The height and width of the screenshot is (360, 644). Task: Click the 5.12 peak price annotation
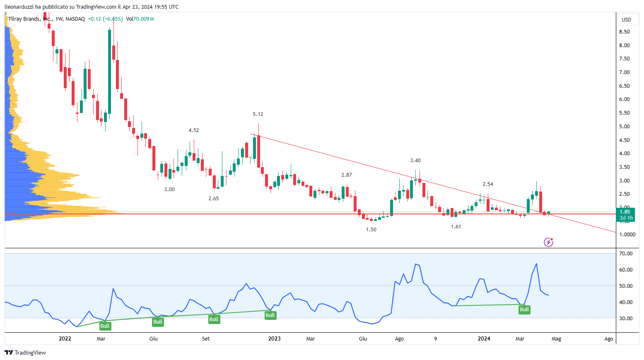point(258,114)
